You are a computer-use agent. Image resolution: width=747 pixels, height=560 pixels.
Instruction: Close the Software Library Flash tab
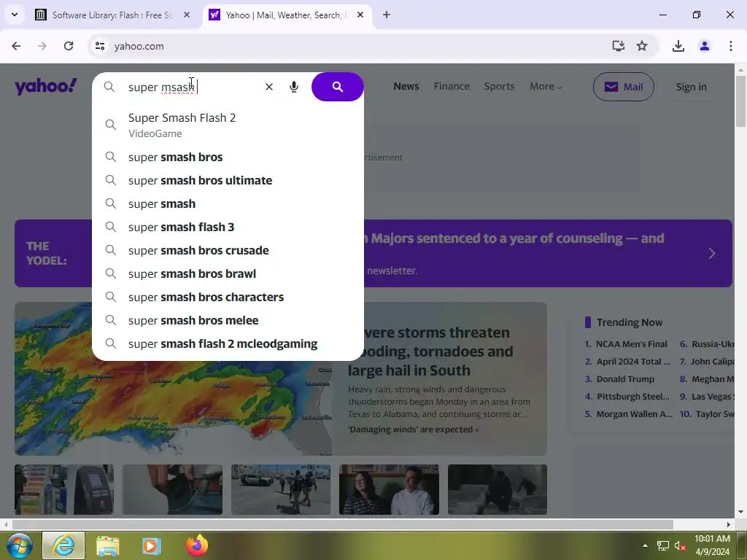pos(187,15)
